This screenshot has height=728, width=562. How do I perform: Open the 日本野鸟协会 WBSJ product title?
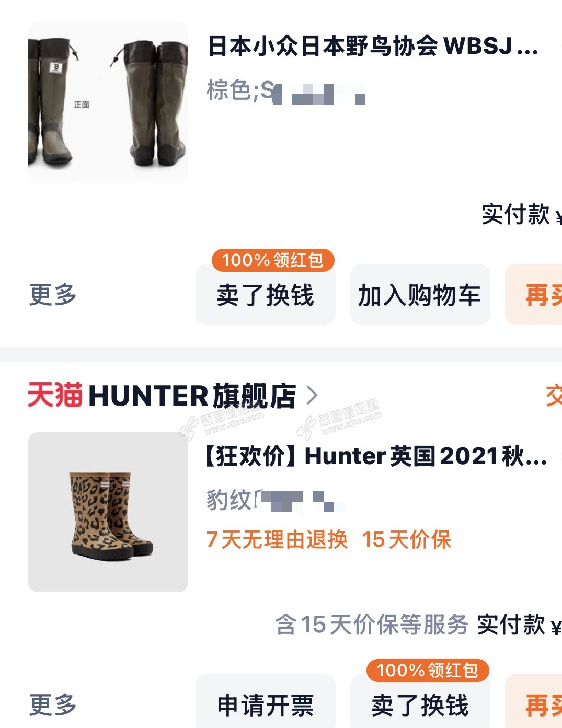click(373, 46)
